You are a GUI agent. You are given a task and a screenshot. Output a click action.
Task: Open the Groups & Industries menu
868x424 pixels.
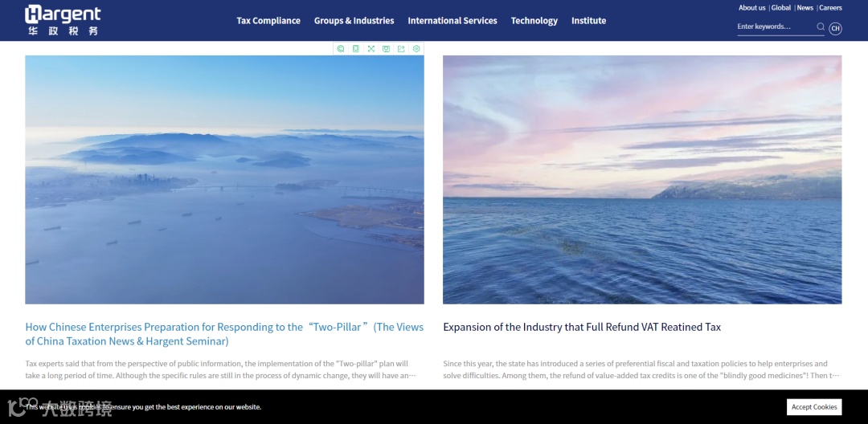pos(354,20)
